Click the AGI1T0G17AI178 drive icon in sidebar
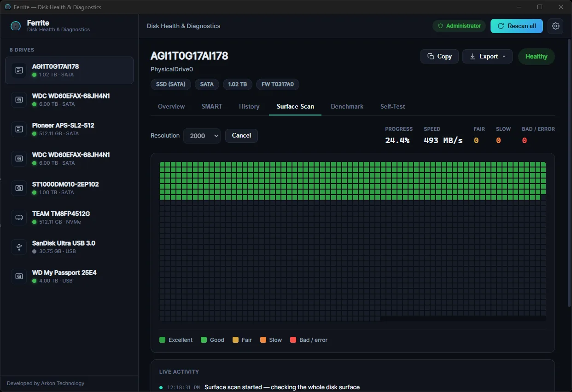This screenshot has width=572, height=392. click(x=19, y=70)
